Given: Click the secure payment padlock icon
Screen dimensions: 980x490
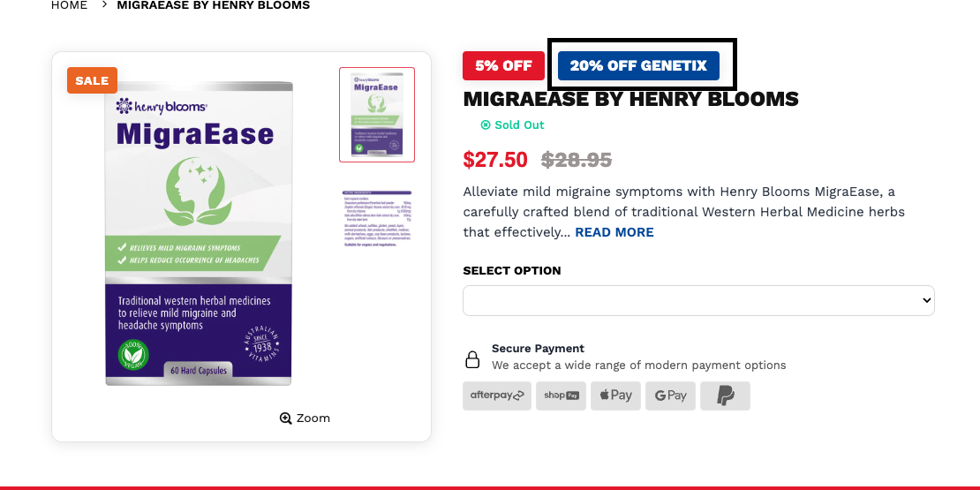Looking at the screenshot, I should coord(472,359).
